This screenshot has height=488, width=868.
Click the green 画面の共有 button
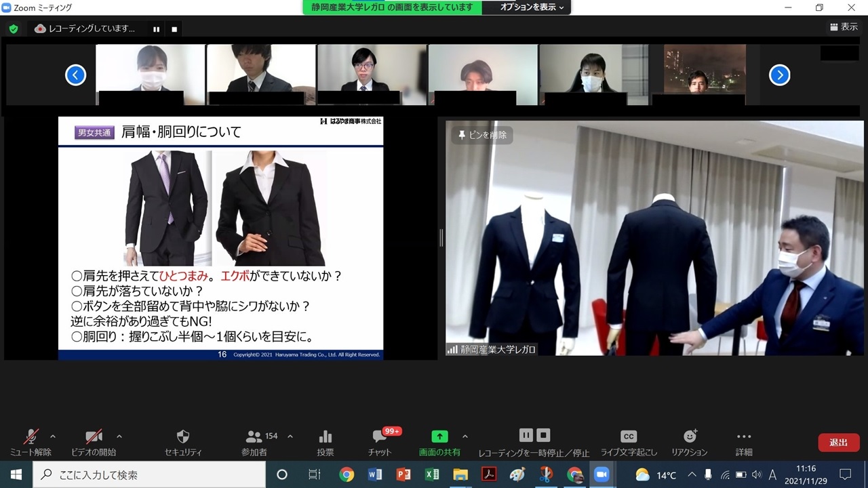439,443
